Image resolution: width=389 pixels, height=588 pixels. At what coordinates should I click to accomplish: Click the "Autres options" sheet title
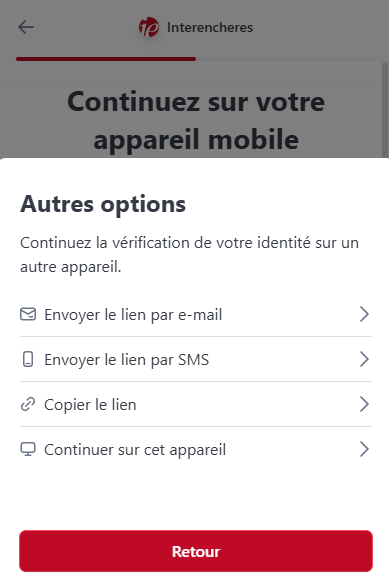tap(103, 204)
